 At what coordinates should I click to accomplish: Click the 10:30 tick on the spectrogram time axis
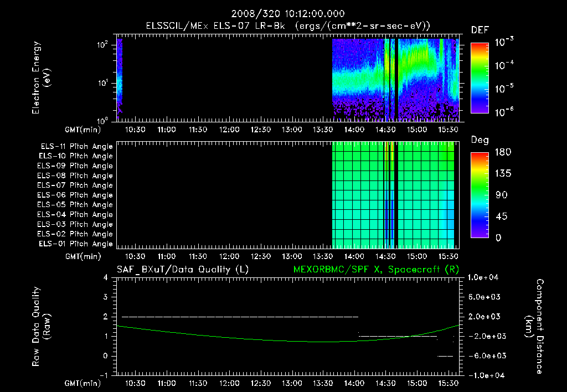click(x=135, y=130)
